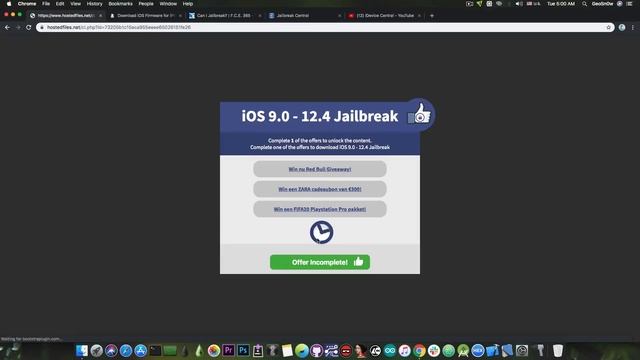Click the volume icon in the menu bar
This screenshot has height=360, width=640.
[x=518, y=4]
